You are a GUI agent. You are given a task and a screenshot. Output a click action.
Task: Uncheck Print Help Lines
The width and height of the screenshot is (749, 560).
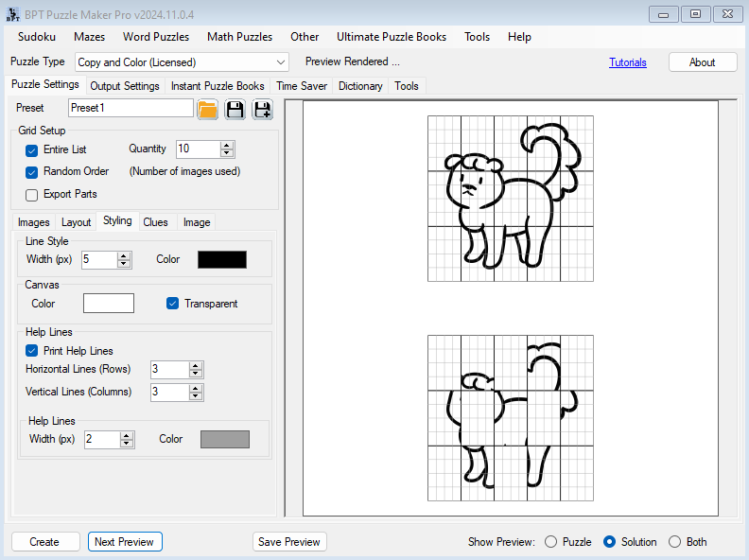click(x=31, y=351)
